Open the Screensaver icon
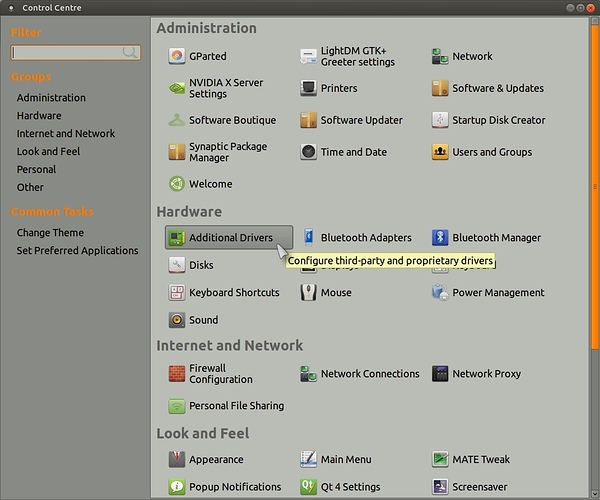600x500 pixels. [440, 487]
